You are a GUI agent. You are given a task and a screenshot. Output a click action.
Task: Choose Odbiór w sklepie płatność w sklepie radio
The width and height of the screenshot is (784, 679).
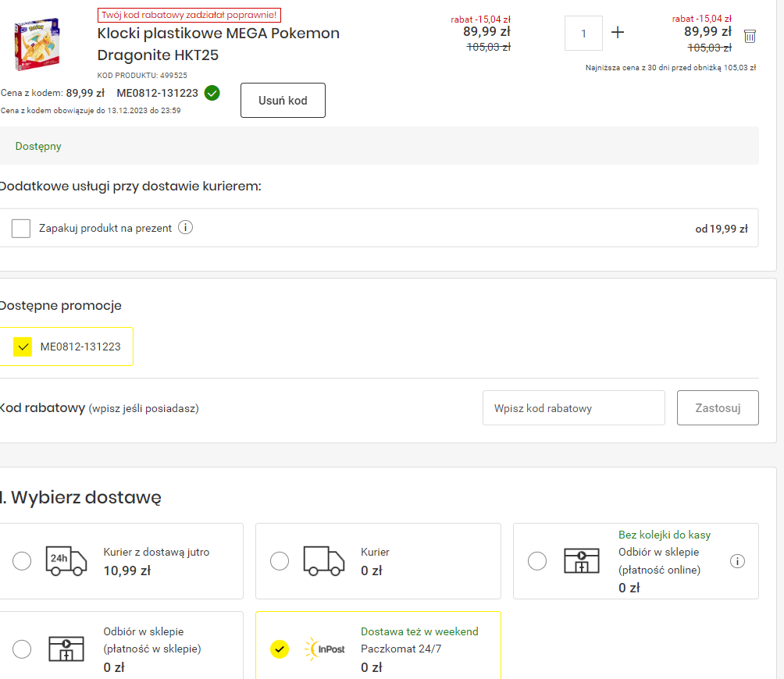click(22, 649)
